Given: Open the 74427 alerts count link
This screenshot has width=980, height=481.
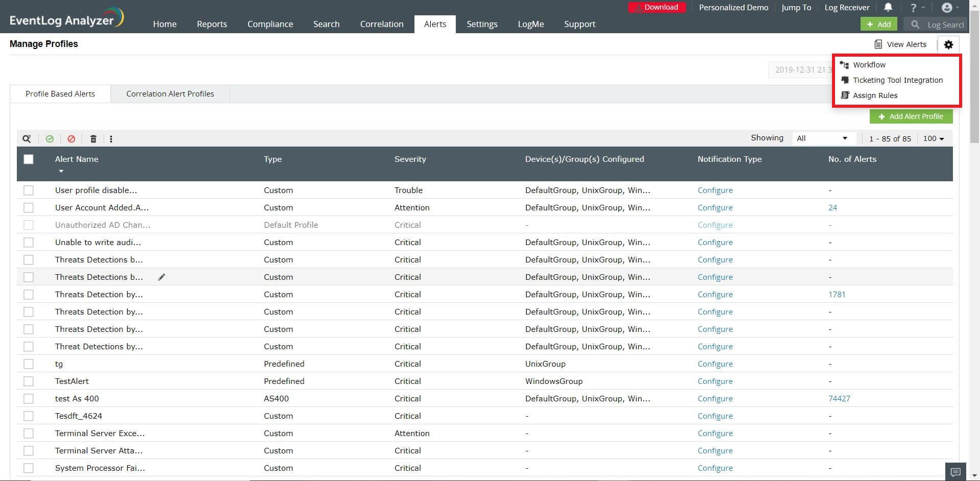Looking at the screenshot, I should pyautogui.click(x=839, y=399).
